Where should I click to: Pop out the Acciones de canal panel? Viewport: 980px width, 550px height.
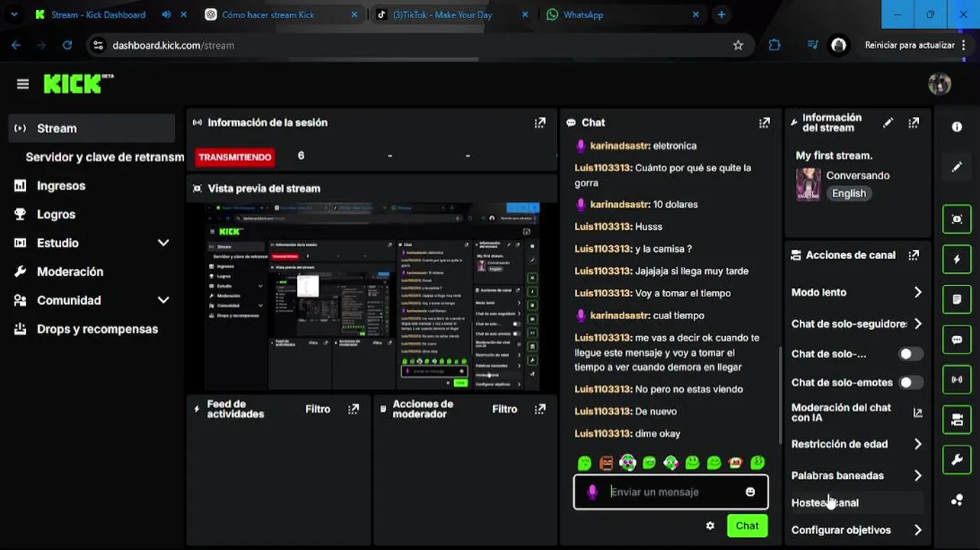(914, 255)
